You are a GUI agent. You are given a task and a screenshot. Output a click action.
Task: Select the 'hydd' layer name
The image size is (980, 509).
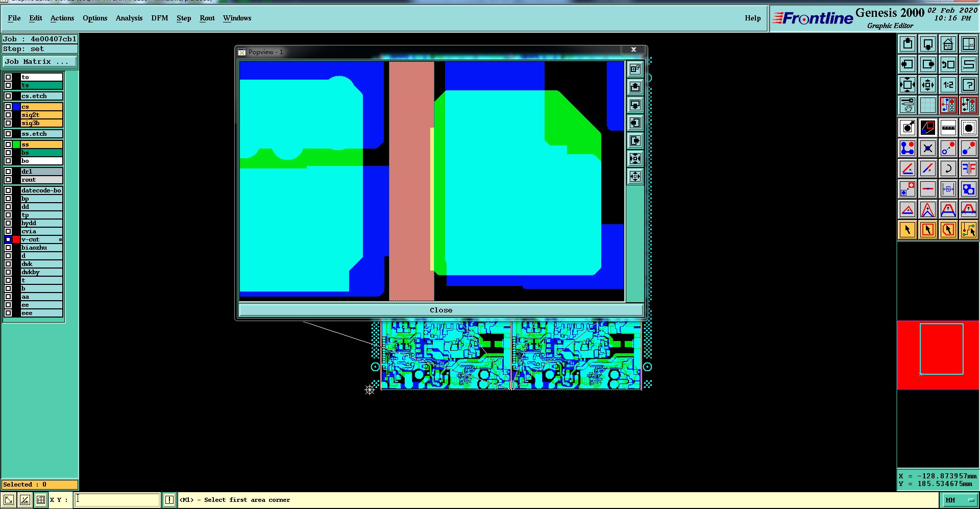tap(41, 223)
